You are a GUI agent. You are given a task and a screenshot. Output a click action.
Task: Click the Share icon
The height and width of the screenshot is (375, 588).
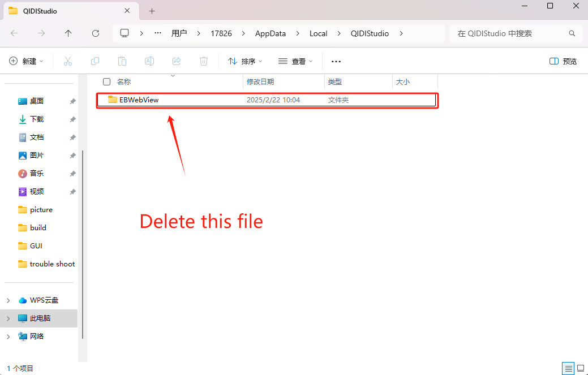(x=177, y=61)
